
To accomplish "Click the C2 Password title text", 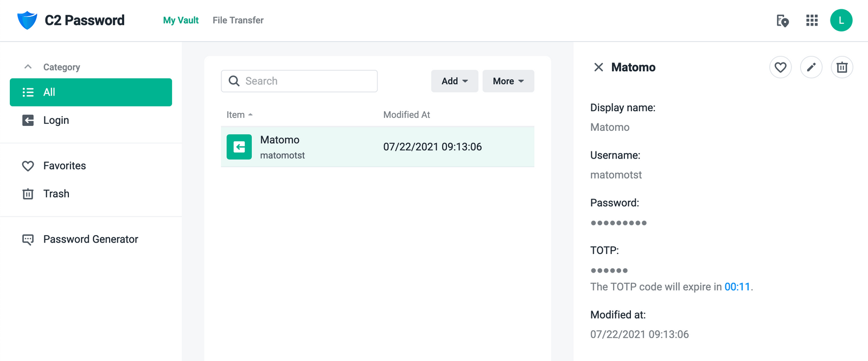I will point(85,20).
